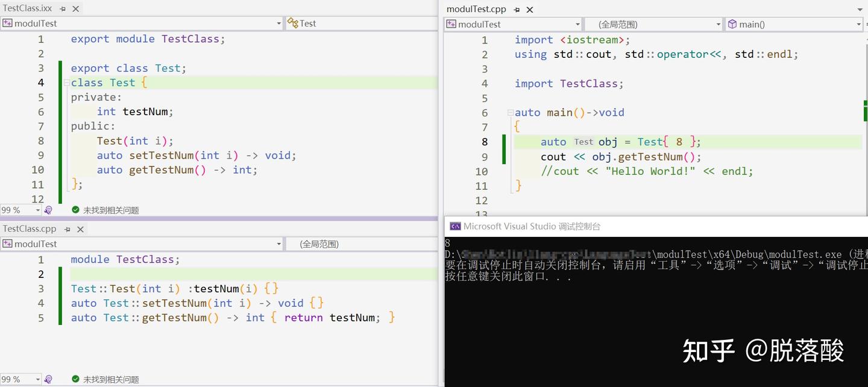Click green no-issues check icon in TestClass.cpp pane

coord(75,380)
